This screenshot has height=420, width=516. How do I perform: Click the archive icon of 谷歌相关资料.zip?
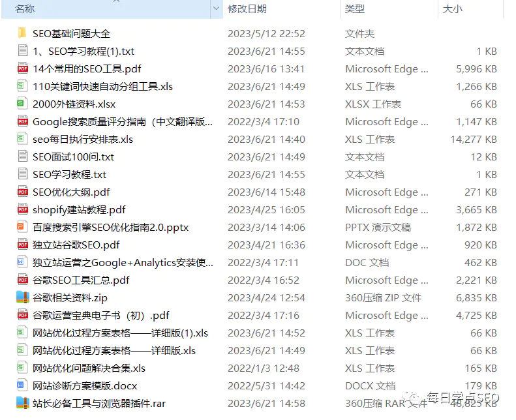click(x=22, y=297)
